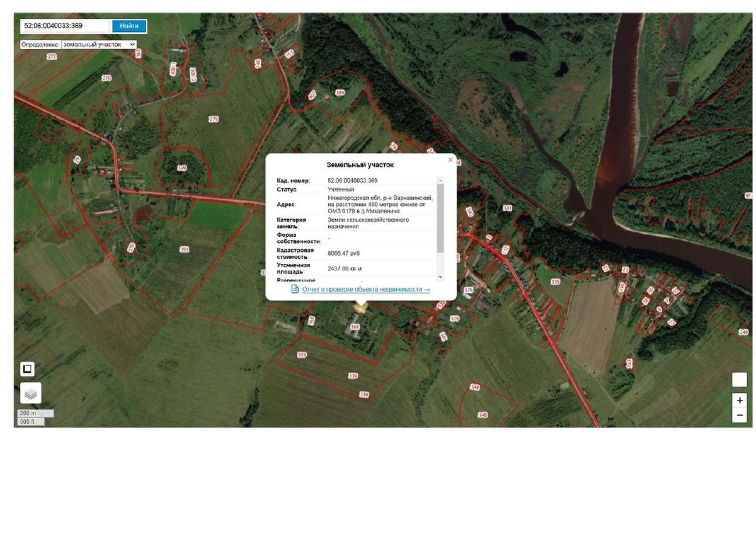Image resolution: width=756 pixels, height=534 pixels.
Task: Click the 2437.00 кв.м area value
Action: point(345,268)
